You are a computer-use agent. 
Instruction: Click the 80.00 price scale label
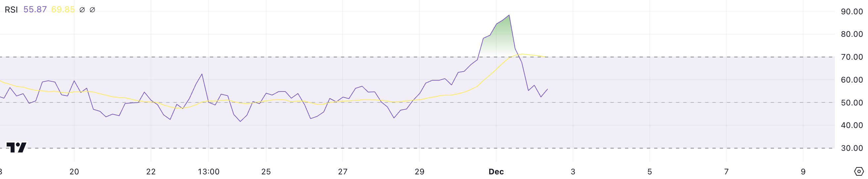[x=852, y=34]
